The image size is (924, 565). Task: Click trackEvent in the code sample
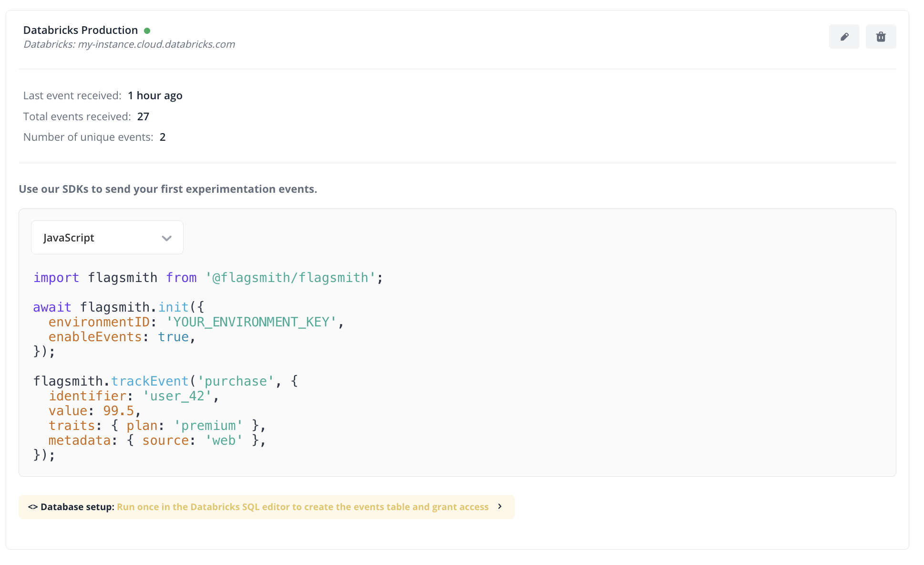[150, 381]
